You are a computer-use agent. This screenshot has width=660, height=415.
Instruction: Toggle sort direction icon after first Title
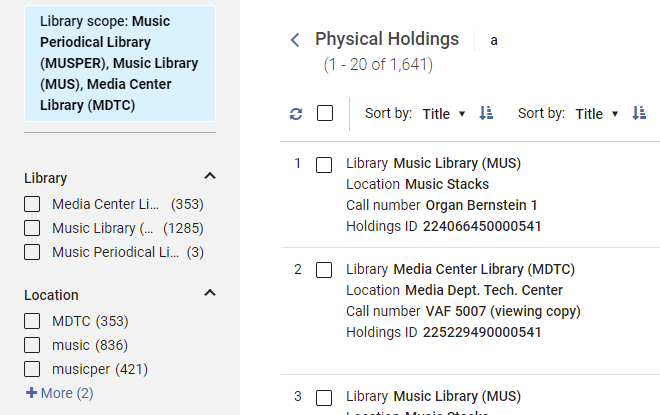tap(486, 114)
